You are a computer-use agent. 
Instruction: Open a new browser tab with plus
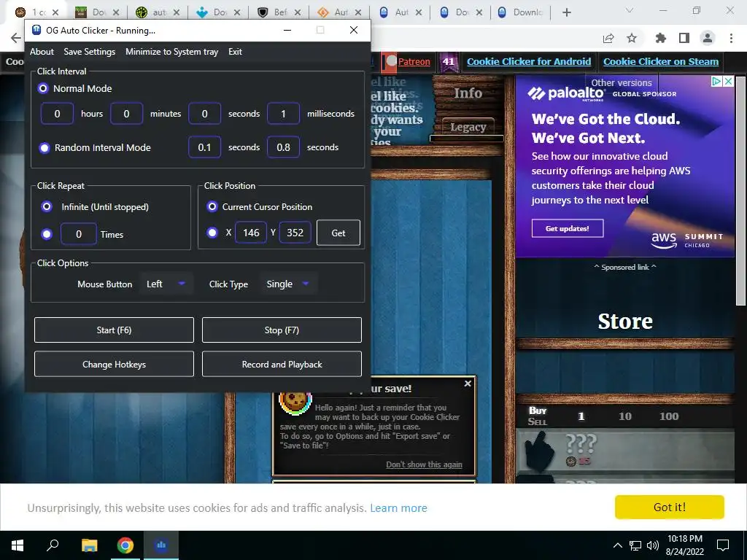coord(566,12)
